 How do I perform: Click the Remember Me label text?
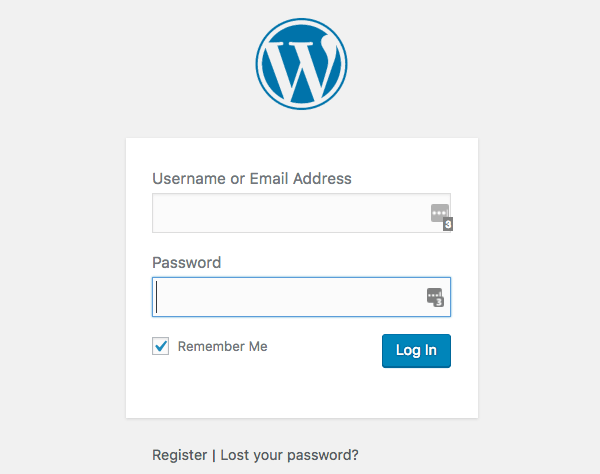tap(222, 347)
